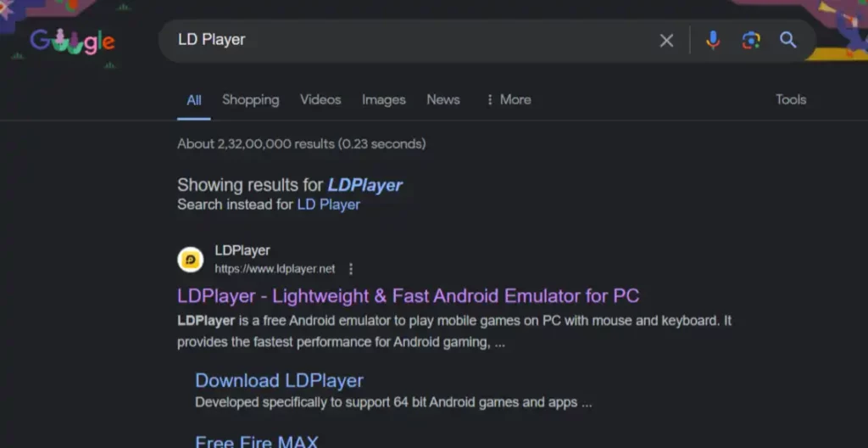
Task: Click the magnifying glass search icon
Action: [787, 40]
